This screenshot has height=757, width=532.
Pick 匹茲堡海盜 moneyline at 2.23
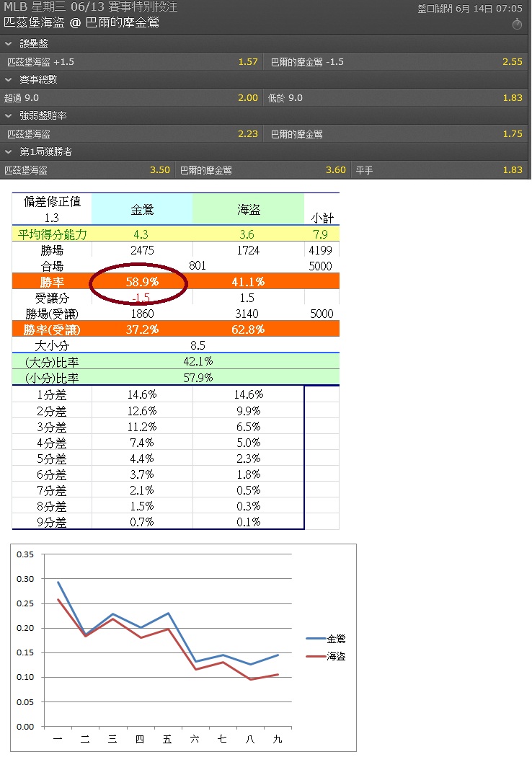click(x=132, y=133)
